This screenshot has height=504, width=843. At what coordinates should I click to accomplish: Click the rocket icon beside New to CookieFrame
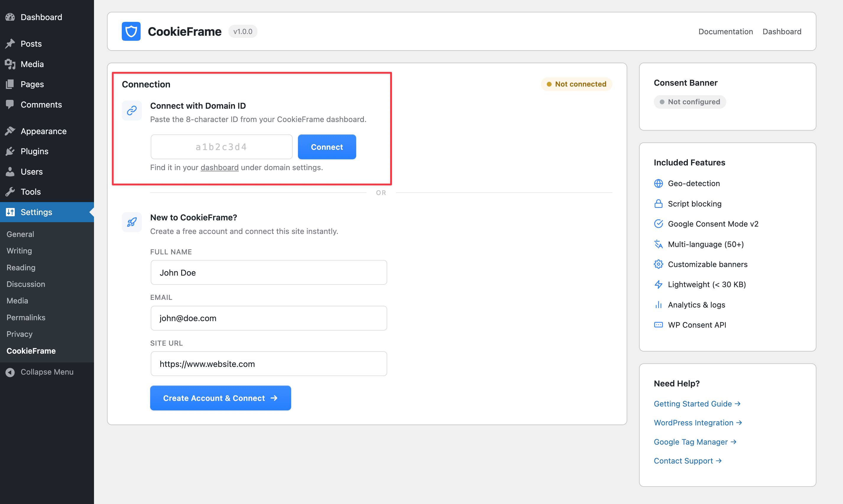tap(132, 222)
